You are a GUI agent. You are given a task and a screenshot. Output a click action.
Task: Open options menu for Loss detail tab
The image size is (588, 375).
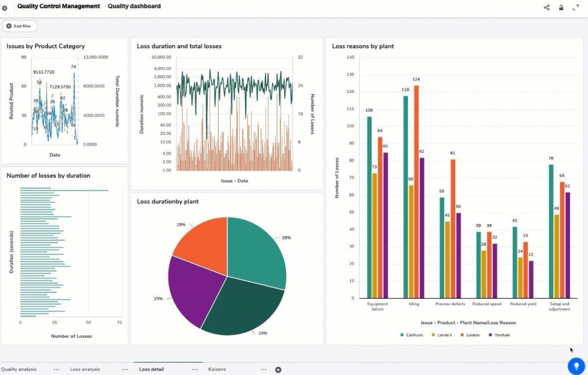[x=195, y=370]
